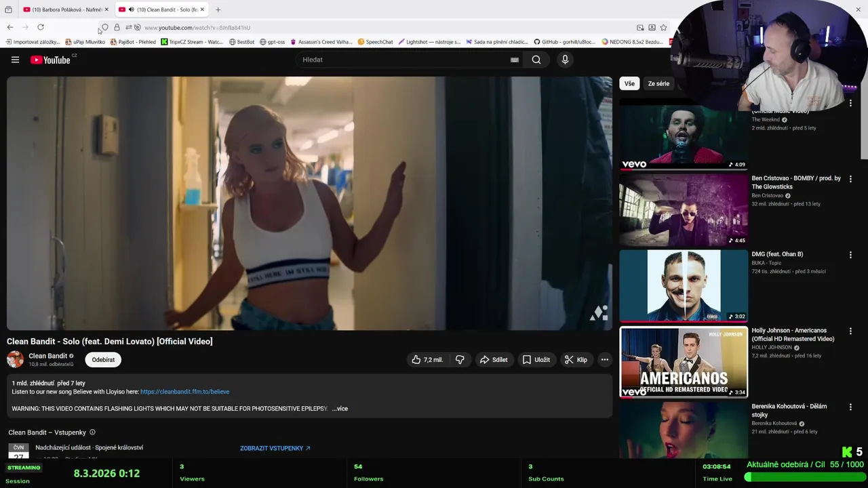Open the Holly Johnson Americanos thumbnail
Image resolution: width=868 pixels, height=488 pixels.
(x=684, y=362)
